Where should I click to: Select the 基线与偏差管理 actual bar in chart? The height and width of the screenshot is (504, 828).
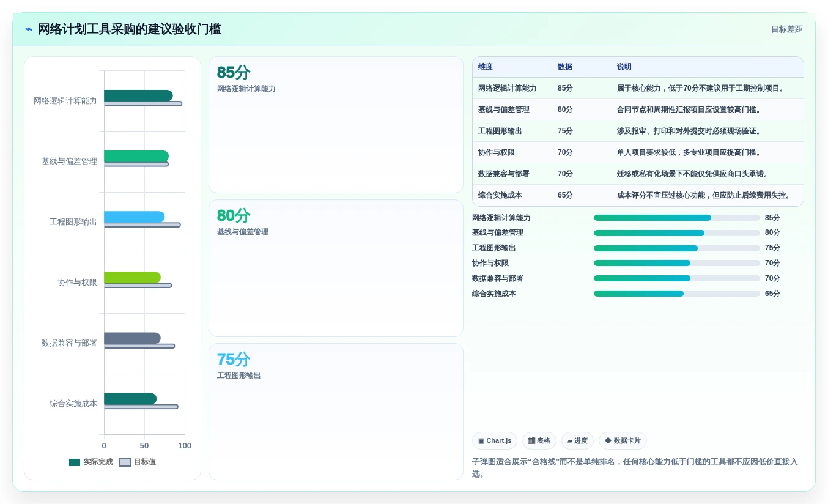tap(136, 157)
